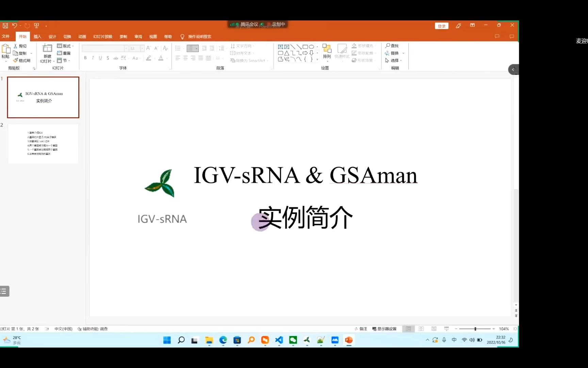This screenshot has width=588, height=368.
Task: Open the Replace (替换) dropdown arrow
Action: (x=403, y=53)
